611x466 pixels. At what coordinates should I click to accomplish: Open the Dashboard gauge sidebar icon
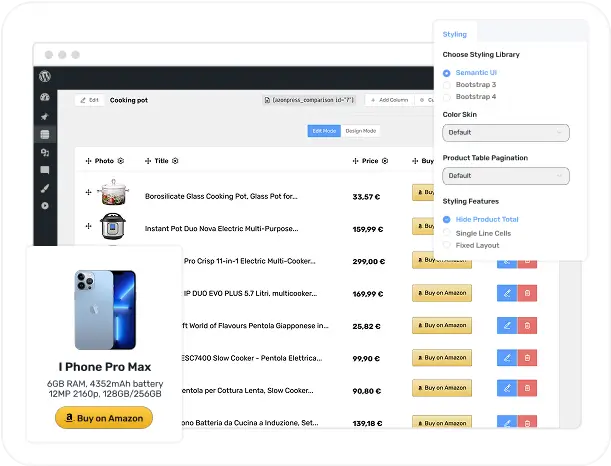45,98
